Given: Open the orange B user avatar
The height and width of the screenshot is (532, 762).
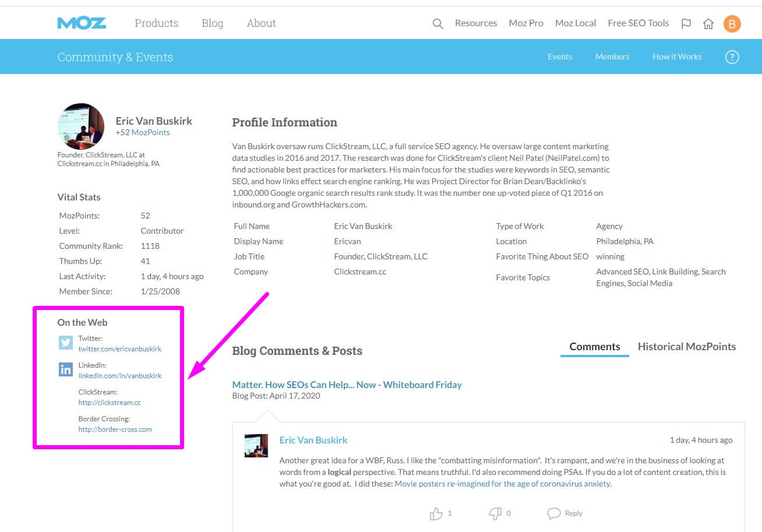Looking at the screenshot, I should [x=732, y=24].
